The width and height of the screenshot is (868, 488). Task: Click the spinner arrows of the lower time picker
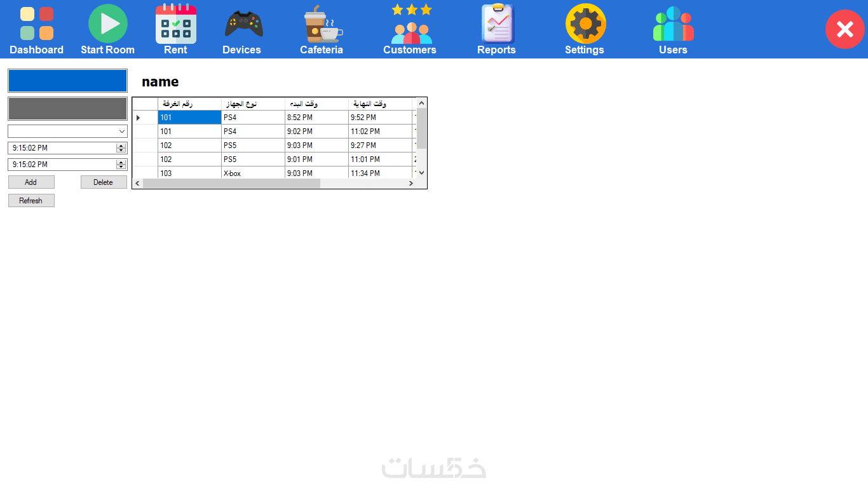coord(121,165)
